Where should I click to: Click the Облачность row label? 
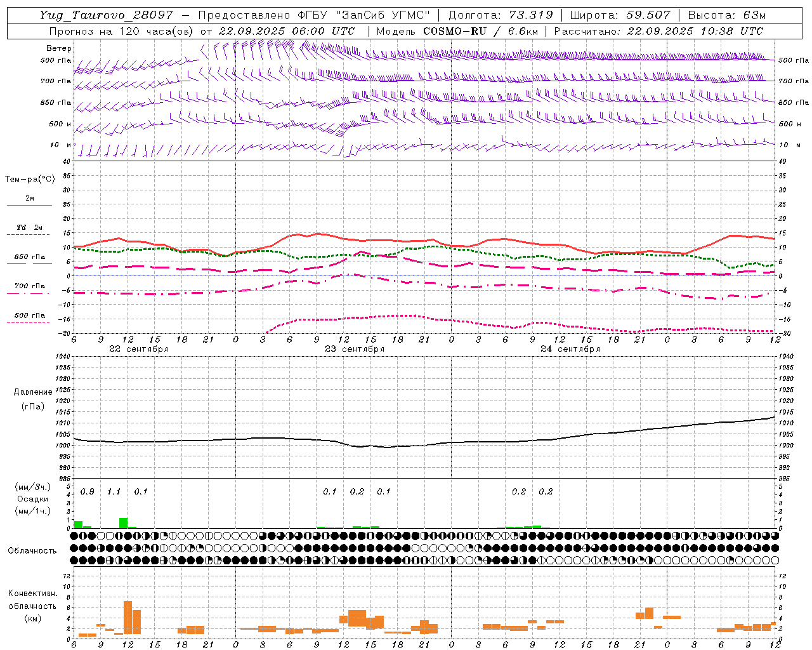[32, 551]
